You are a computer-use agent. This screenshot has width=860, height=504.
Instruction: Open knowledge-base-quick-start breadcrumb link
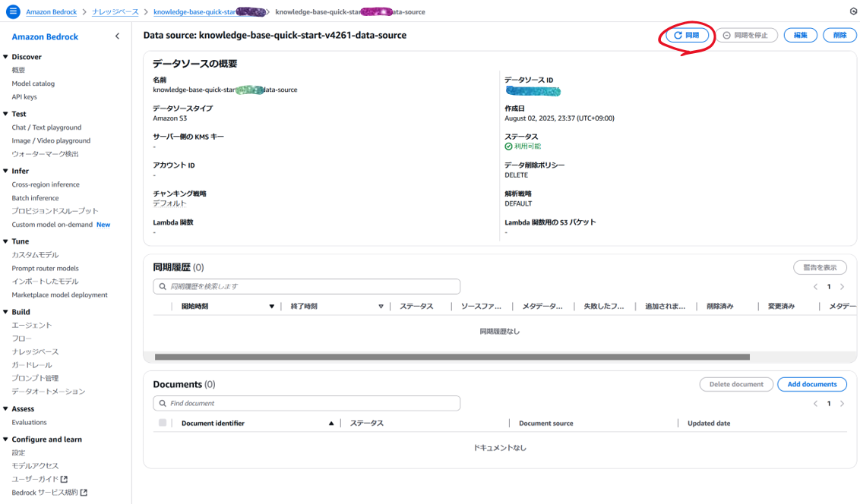[210, 12]
